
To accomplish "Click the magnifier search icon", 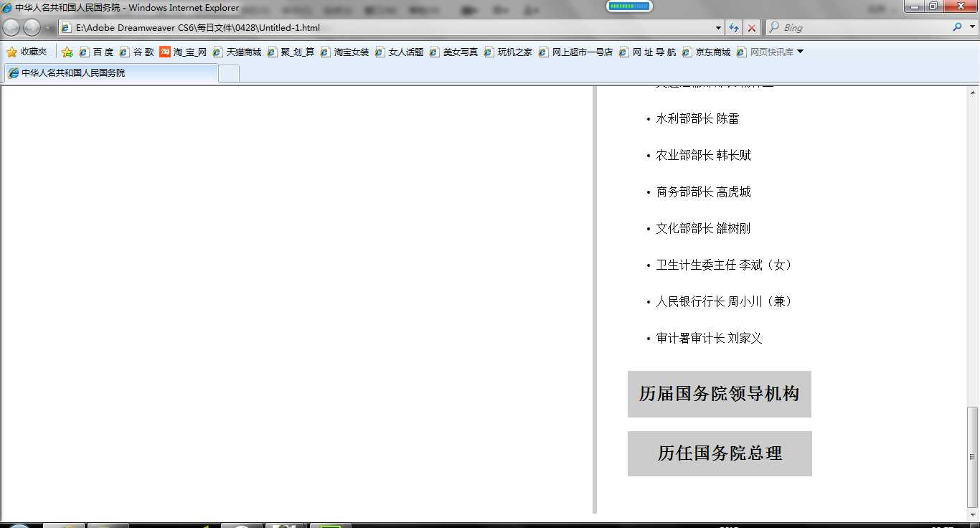I will (x=958, y=27).
